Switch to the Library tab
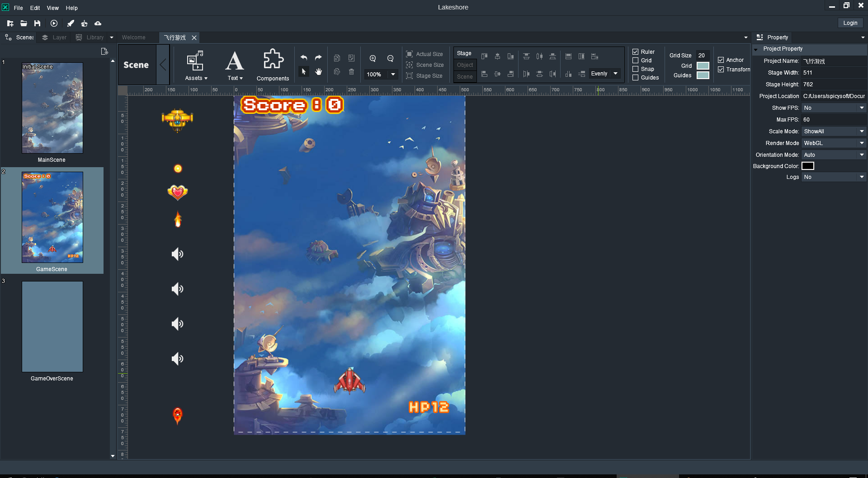 90,37
